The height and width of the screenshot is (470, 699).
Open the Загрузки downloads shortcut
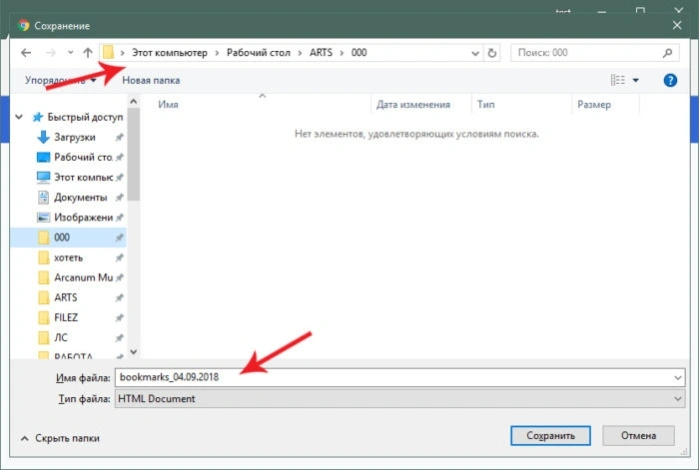point(74,137)
